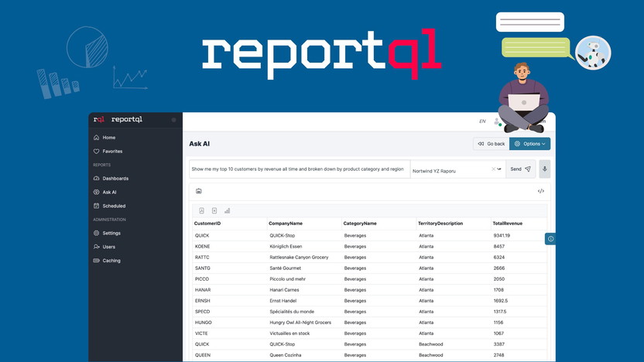Click the rql logo in sidebar
The width and height of the screenshot is (644, 362).
[x=99, y=120]
